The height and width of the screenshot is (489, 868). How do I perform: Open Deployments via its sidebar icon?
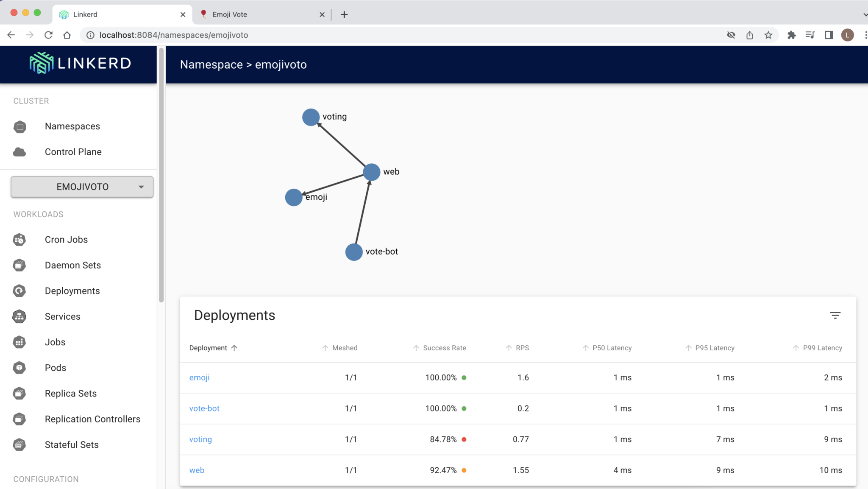click(x=19, y=291)
